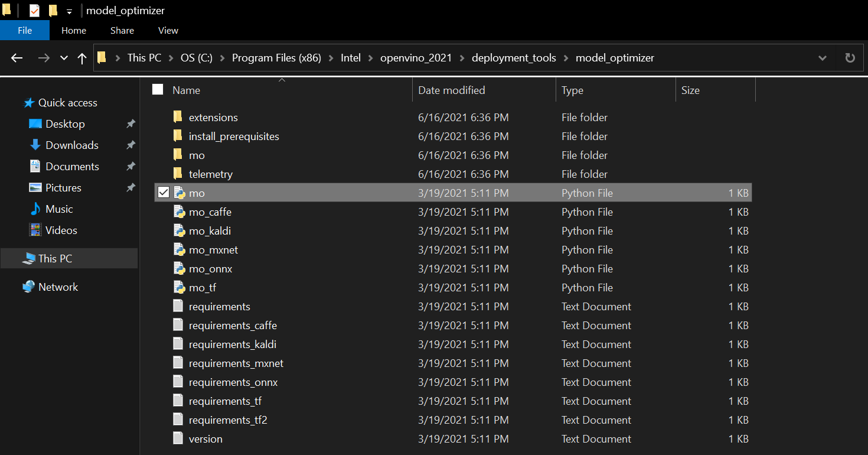Expand the chevron after openvino_2021 breadcrumb
Screen dimensions: 868x455
tap(462, 58)
